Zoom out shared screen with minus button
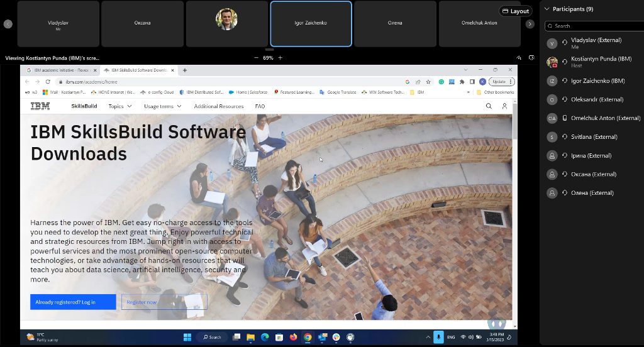This screenshot has height=347, width=644. [257, 58]
